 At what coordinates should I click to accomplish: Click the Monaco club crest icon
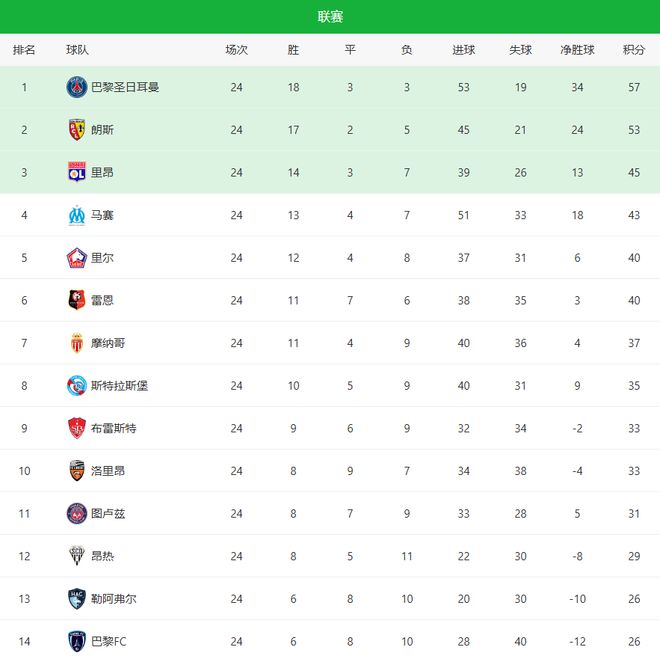pyautogui.click(x=77, y=343)
